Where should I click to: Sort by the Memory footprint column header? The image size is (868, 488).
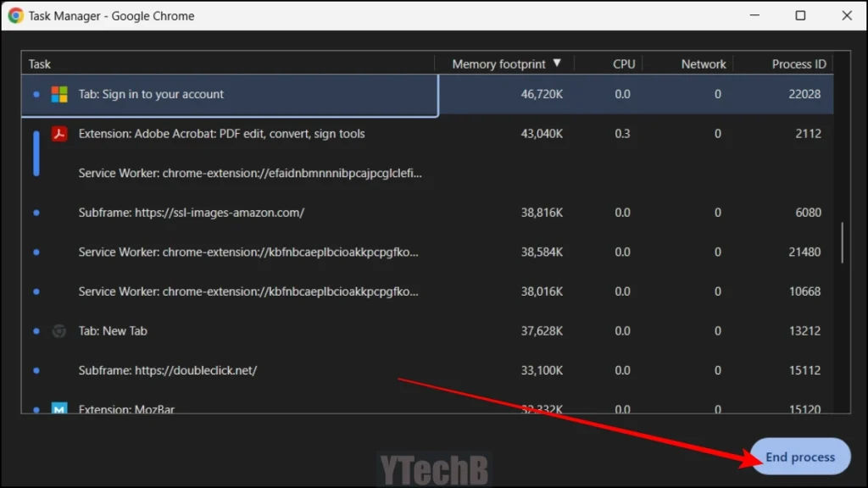coord(504,64)
